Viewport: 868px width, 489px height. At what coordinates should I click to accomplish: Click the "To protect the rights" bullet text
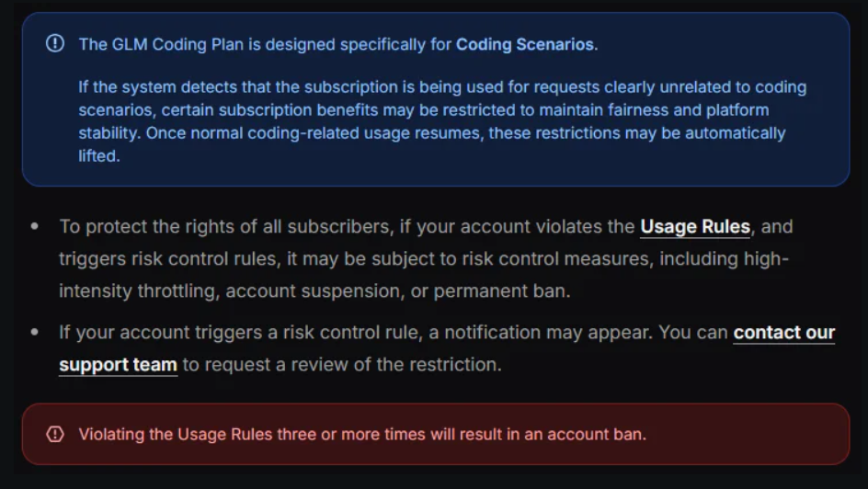(426, 258)
